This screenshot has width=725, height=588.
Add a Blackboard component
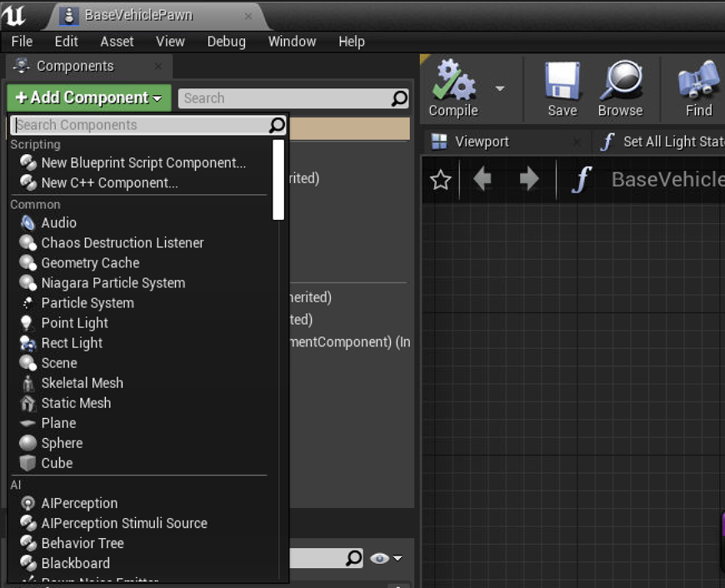[76, 563]
